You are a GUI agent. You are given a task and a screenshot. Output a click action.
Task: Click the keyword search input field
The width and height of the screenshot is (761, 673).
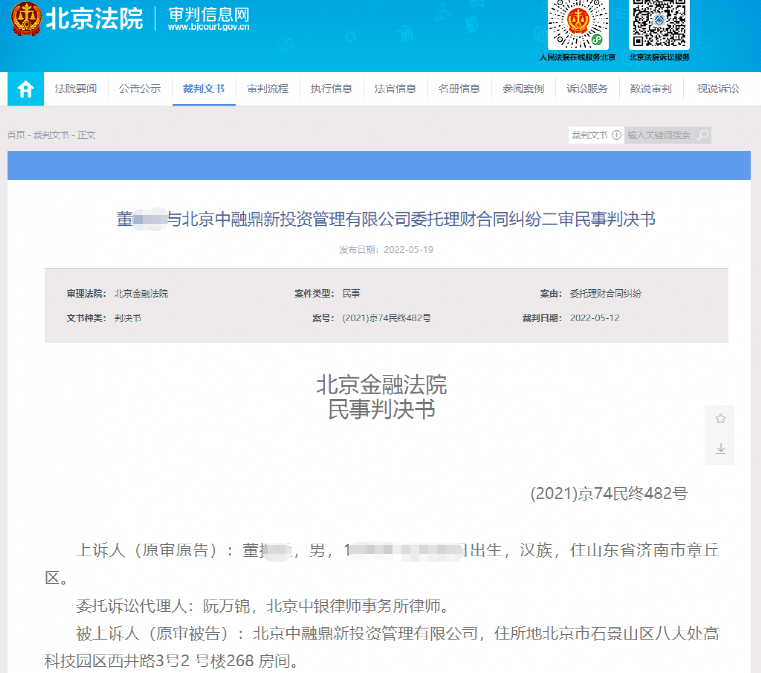658,135
